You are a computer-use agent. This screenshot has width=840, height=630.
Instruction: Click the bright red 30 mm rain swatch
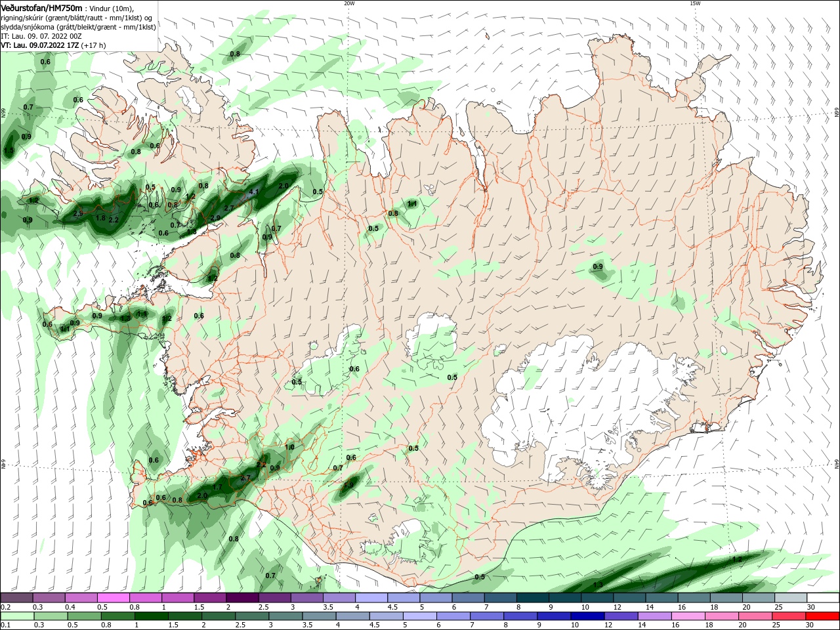click(x=824, y=616)
